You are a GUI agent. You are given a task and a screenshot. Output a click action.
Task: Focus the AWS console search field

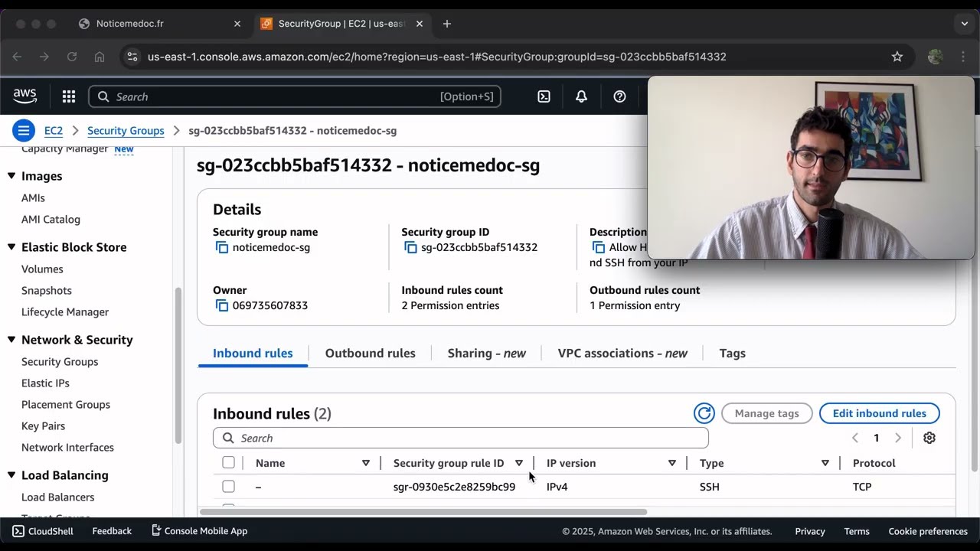295,96
